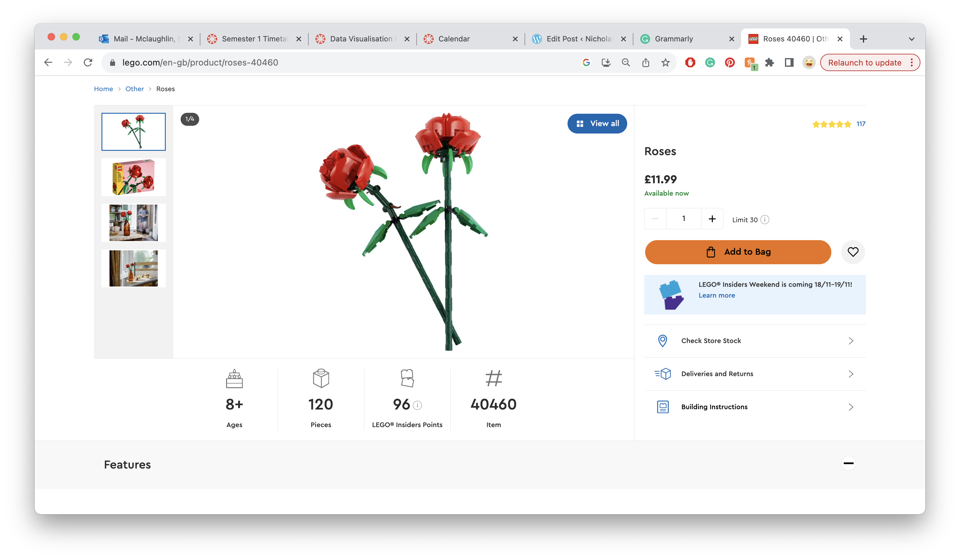Open Insiders Points info icon

(x=418, y=405)
